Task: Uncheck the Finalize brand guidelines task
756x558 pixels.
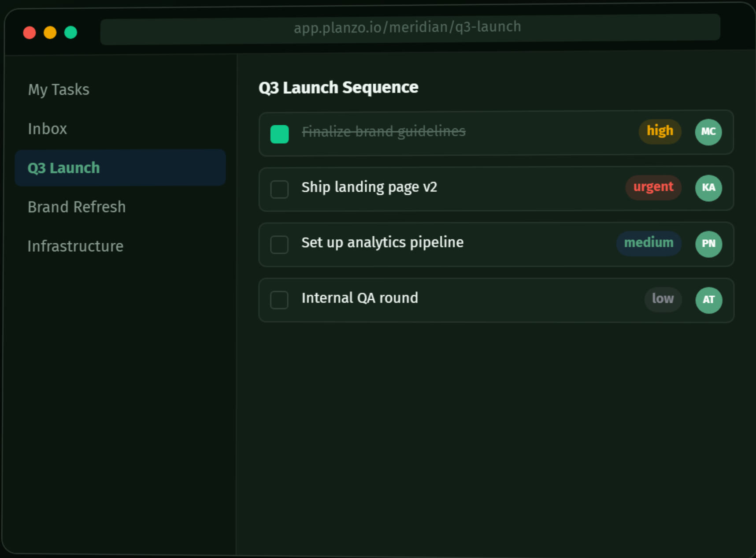Action: click(279, 134)
